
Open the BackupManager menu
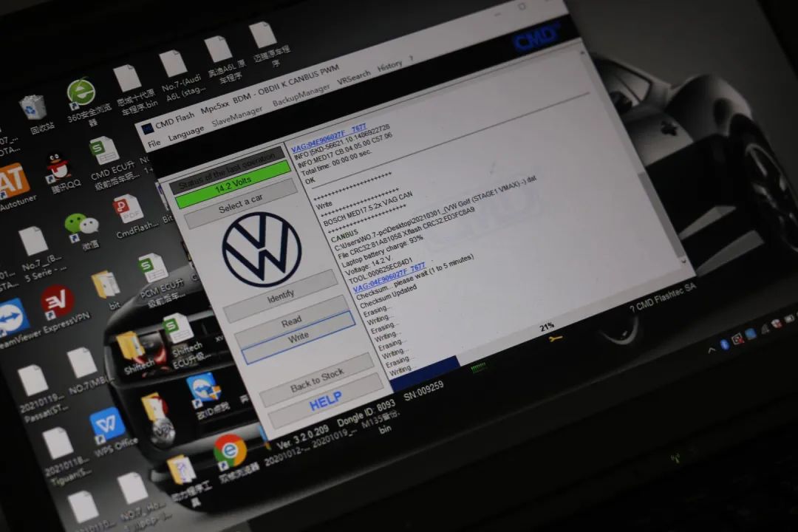(x=301, y=95)
